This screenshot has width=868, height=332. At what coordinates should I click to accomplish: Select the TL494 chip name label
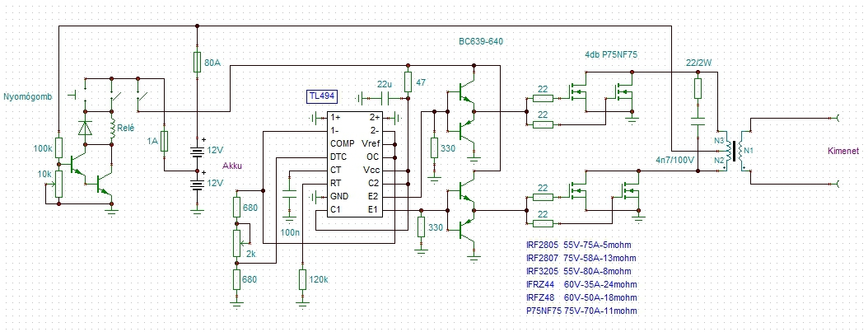(322, 97)
